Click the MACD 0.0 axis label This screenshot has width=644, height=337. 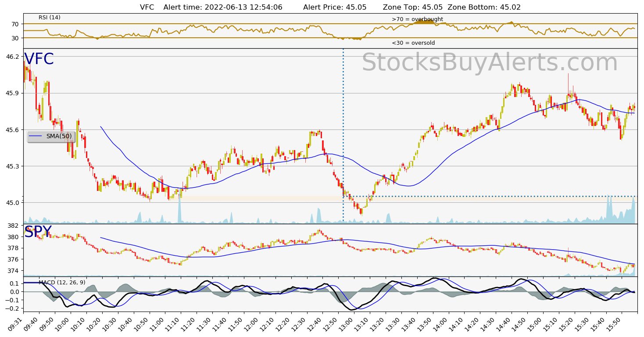pos(15,292)
